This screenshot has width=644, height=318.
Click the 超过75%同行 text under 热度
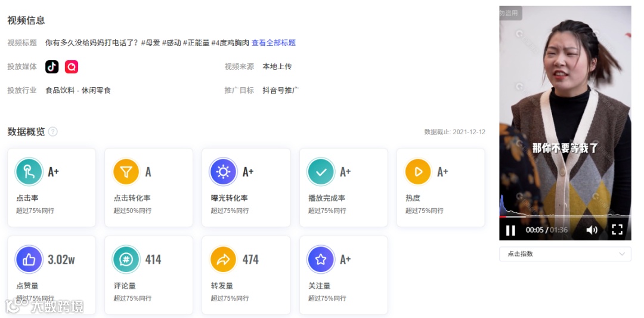point(425,211)
